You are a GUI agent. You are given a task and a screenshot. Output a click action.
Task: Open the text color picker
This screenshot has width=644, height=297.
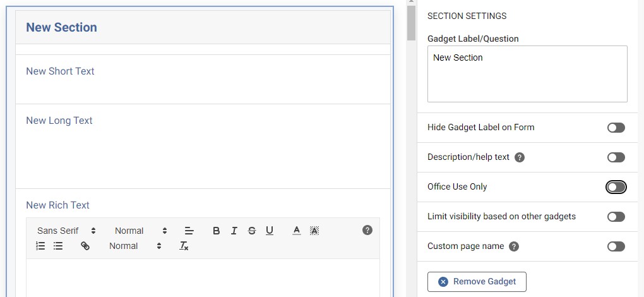click(x=296, y=231)
